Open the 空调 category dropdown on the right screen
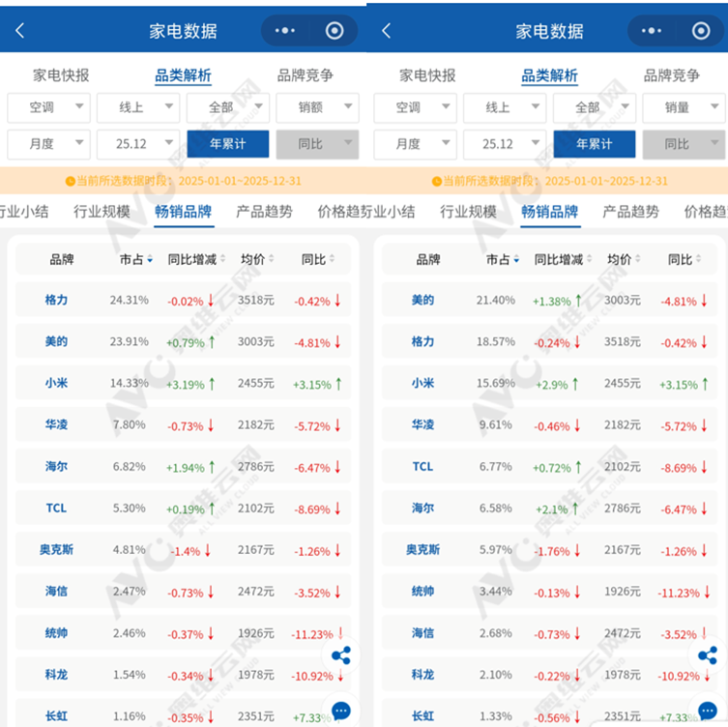Viewport: 728px width, 727px height. (416, 107)
